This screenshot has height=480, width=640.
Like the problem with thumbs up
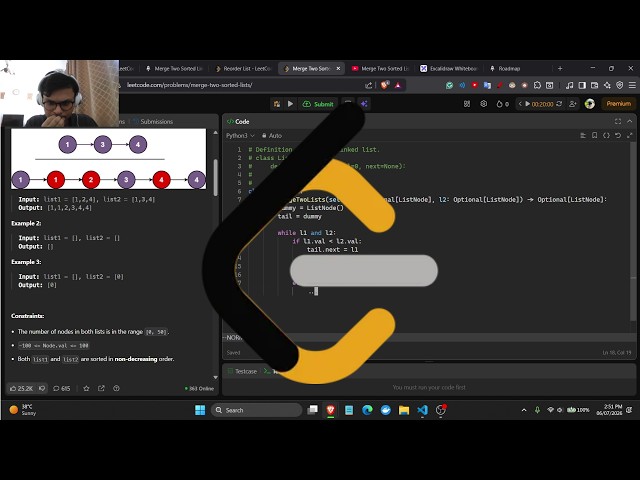(21, 389)
